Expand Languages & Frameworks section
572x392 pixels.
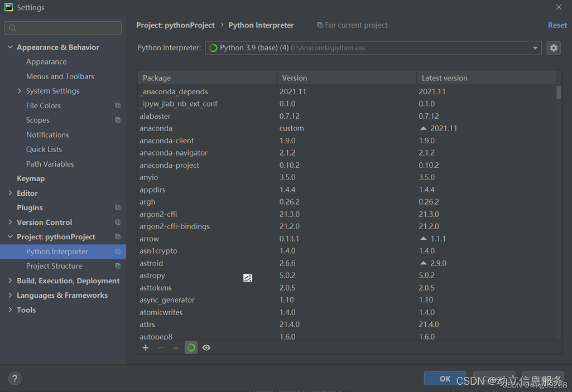pos(10,295)
